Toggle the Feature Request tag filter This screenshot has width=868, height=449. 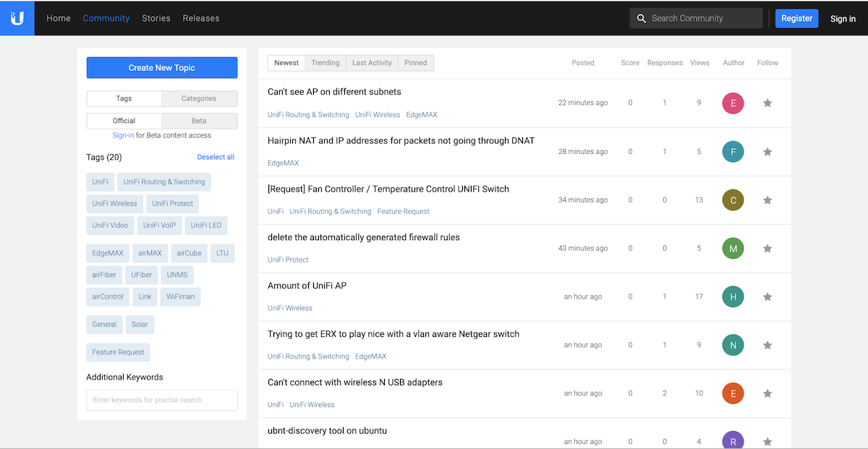click(118, 353)
